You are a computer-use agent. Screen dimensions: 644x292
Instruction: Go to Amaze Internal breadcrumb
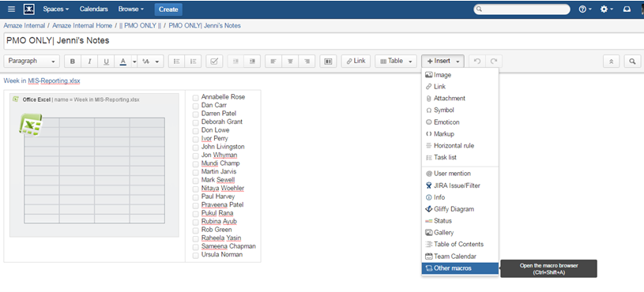tap(24, 25)
